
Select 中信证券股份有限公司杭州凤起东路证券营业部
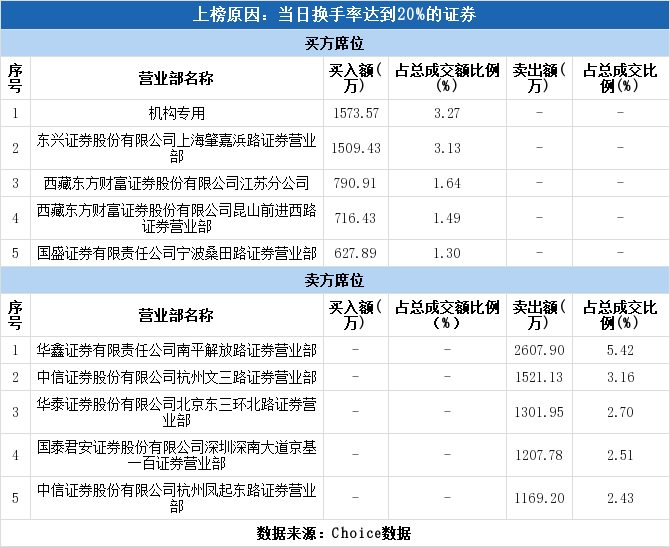[176, 498]
